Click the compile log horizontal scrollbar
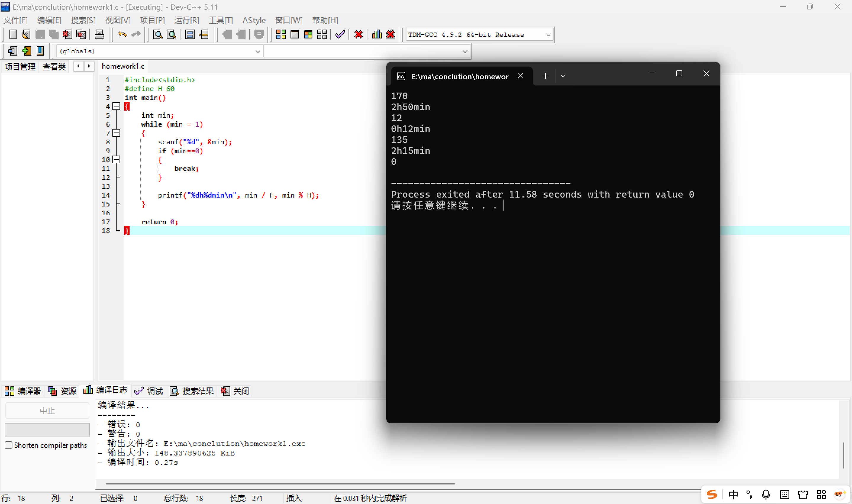The width and height of the screenshot is (852, 504). pos(280,484)
